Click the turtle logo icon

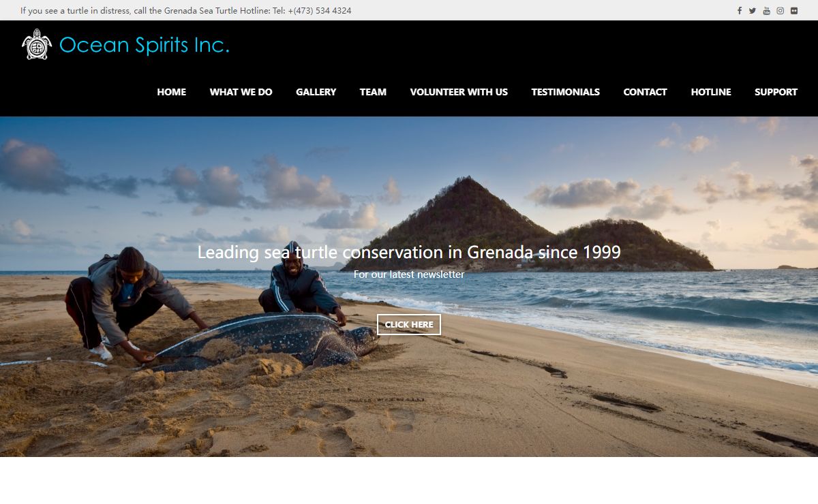coord(37,44)
